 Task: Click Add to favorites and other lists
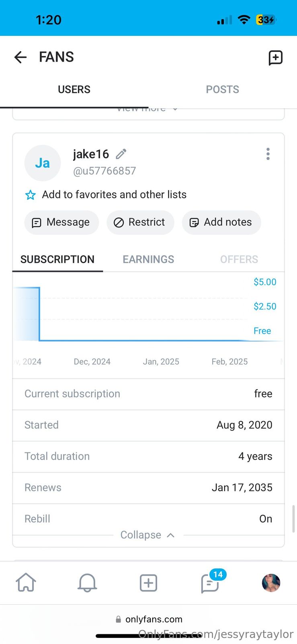tap(114, 195)
